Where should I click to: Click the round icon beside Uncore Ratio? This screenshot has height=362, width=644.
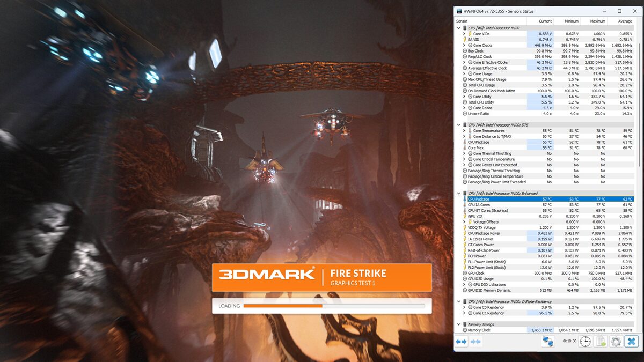[x=465, y=114]
